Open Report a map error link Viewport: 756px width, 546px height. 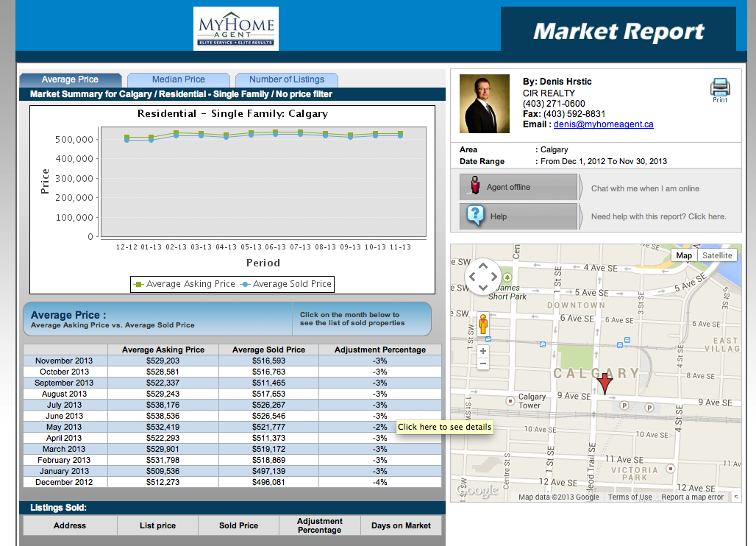pos(692,497)
